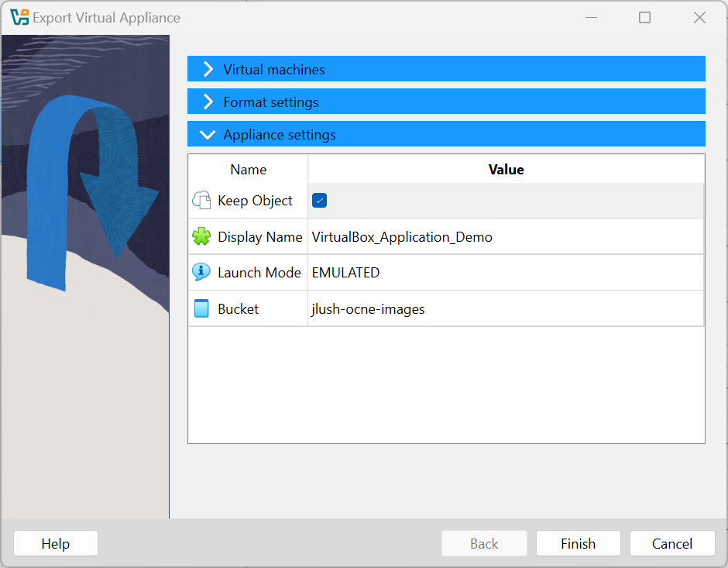The image size is (728, 568).
Task: Close the Export Virtual Appliance window
Action: click(699, 18)
